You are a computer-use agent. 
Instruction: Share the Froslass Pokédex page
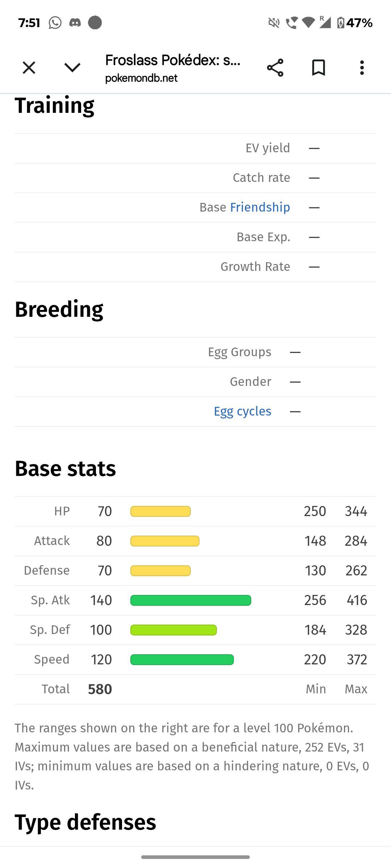[275, 67]
